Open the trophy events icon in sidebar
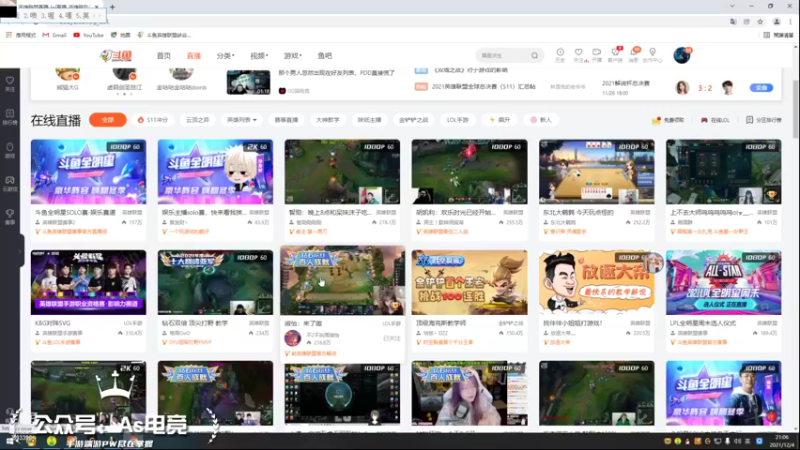Image resolution: width=800 pixels, height=450 pixels. 10,217
